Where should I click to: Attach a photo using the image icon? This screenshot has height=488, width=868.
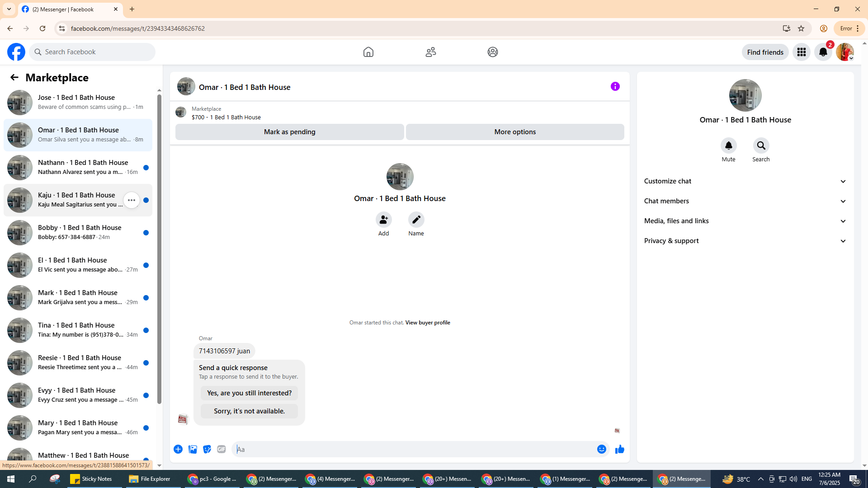coord(193,449)
